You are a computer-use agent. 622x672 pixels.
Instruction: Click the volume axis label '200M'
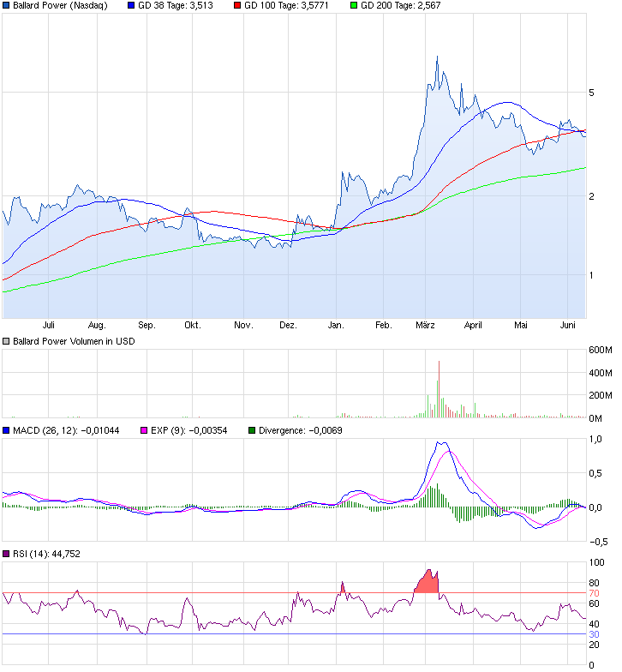click(x=600, y=395)
